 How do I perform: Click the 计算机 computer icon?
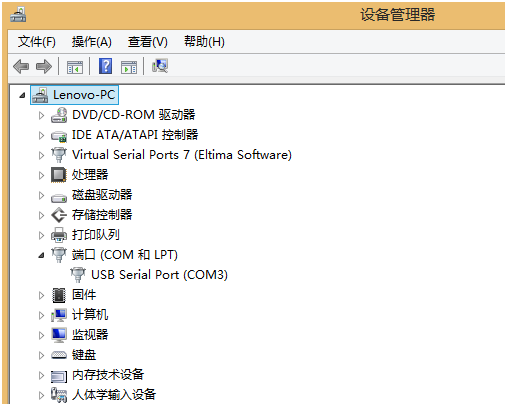pos(59,315)
